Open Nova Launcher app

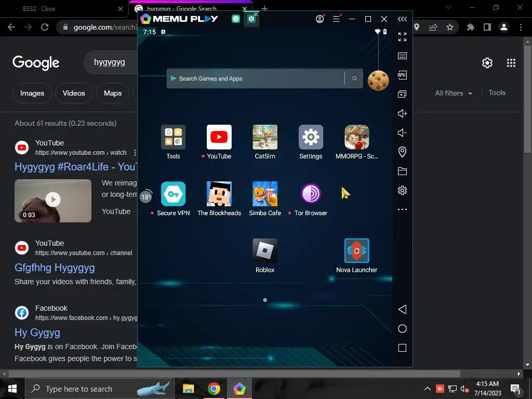coord(356,251)
